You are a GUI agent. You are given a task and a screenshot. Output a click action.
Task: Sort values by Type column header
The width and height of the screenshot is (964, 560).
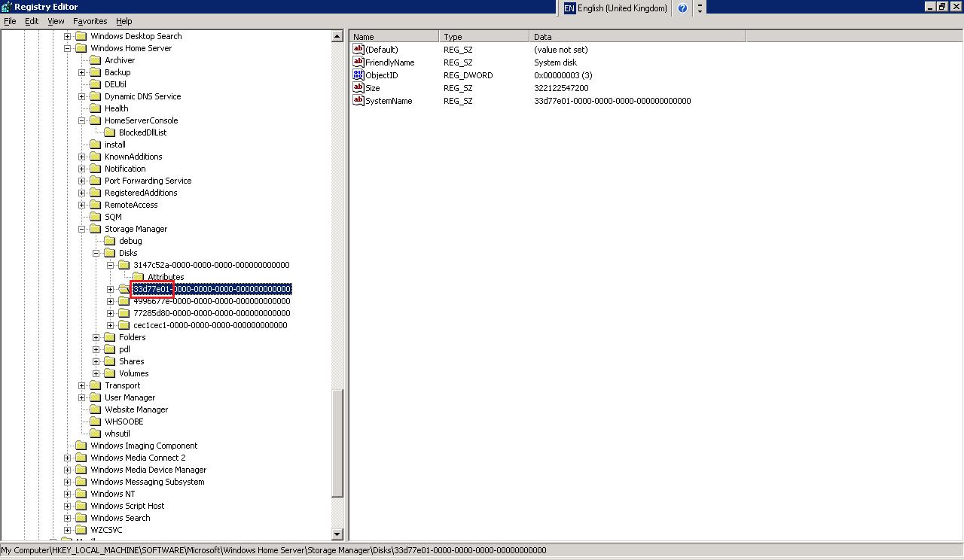coord(484,36)
